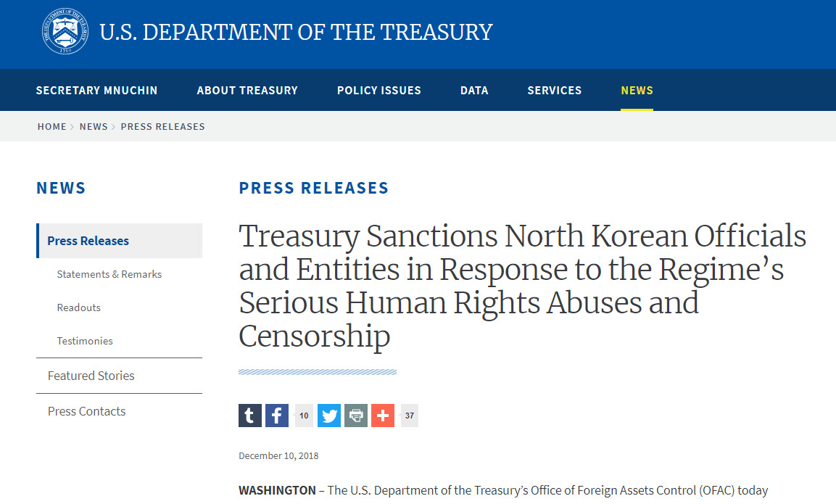The height and width of the screenshot is (504, 836).
Task: Open the Policy Issues menu
Action: (x=379, y=90)
